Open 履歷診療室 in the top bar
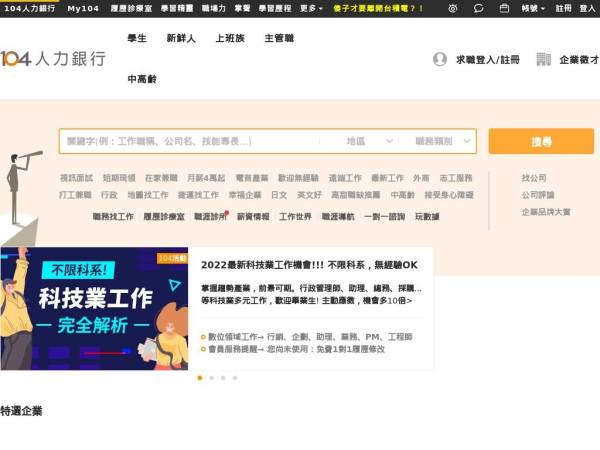Screen dimensions: 600x450 tap(131, 8)
